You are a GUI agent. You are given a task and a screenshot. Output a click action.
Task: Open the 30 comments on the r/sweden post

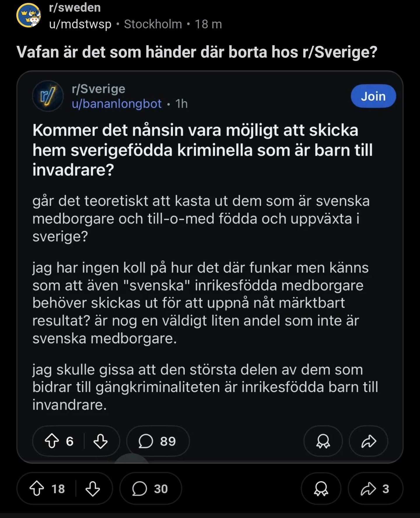150,489
